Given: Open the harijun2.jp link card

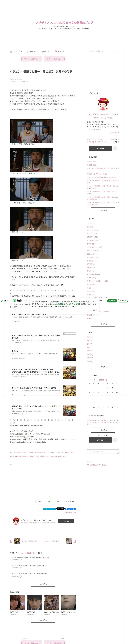Looking at the screenshot, I should 43,318.
